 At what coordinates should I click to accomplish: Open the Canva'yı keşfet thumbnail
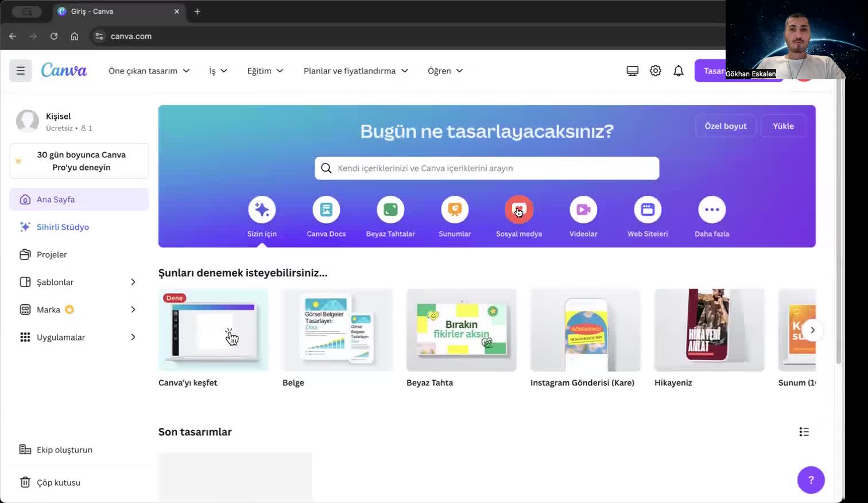point(214,330)
